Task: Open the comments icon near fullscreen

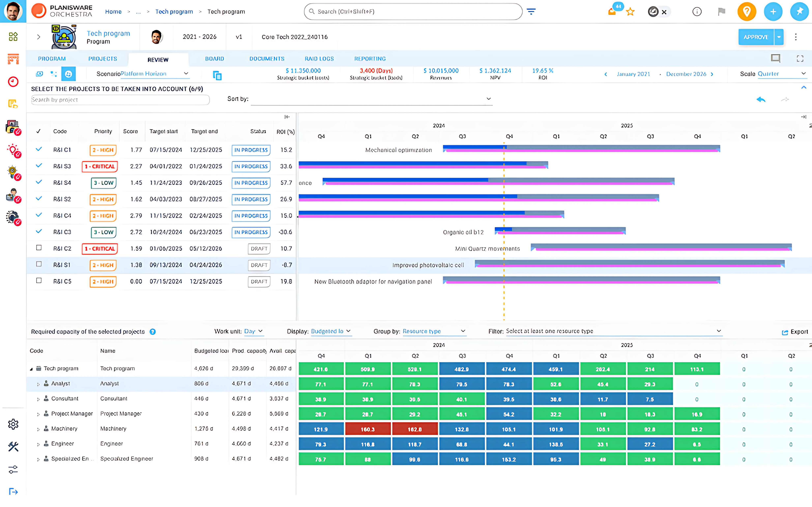Action: coord(775,59)
